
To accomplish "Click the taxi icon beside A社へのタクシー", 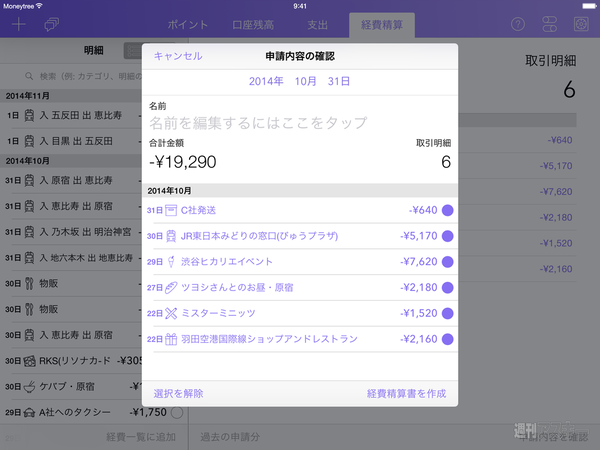I will 29,412.
